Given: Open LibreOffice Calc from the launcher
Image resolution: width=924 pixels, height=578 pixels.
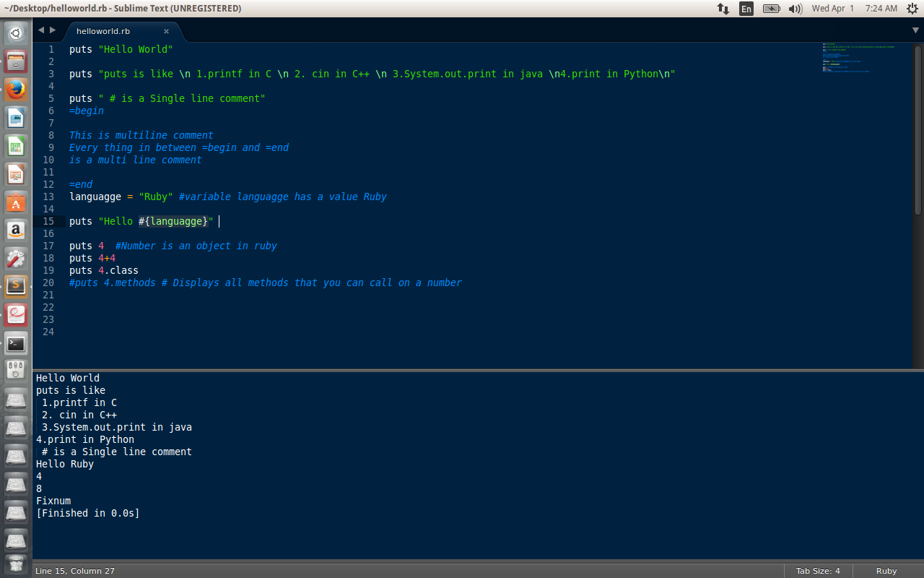Looking at the screenshot, I should [15, 144].
